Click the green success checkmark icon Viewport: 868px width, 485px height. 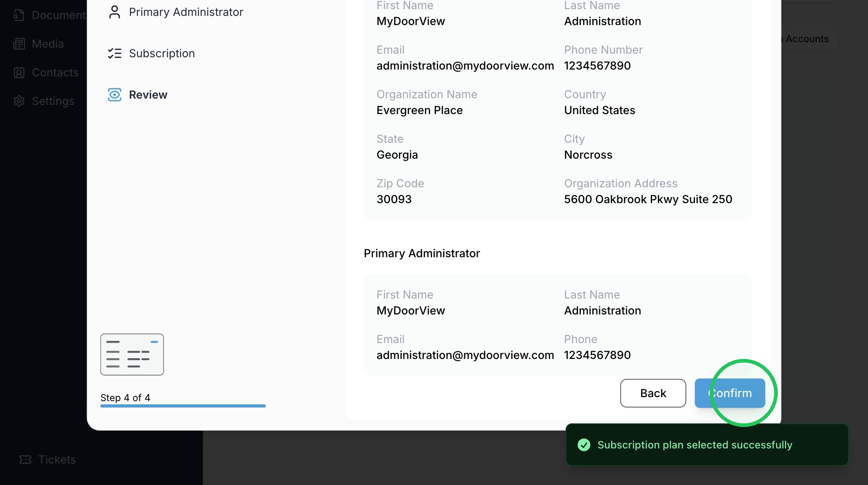click(584, 445)
